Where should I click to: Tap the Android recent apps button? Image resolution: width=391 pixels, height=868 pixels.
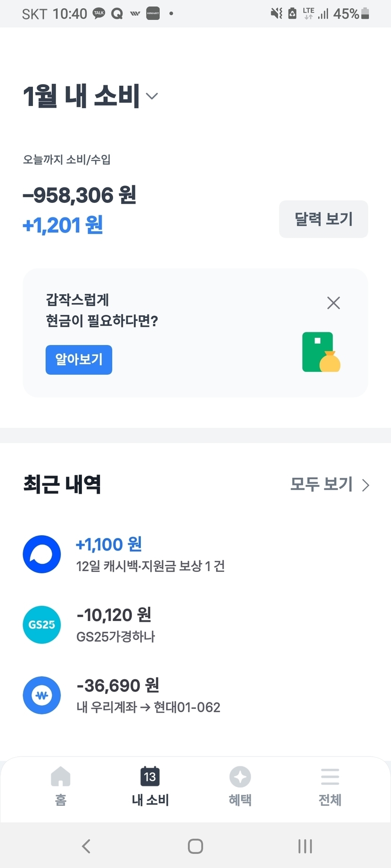(x=305, y=846)
